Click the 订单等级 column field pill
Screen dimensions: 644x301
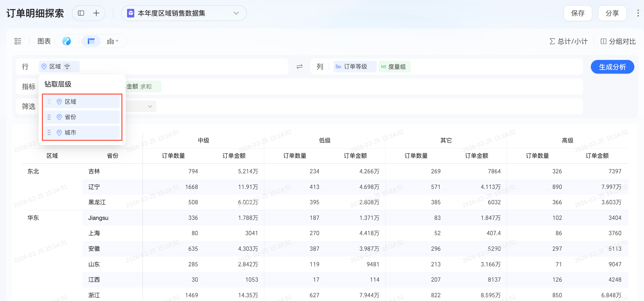354,66
